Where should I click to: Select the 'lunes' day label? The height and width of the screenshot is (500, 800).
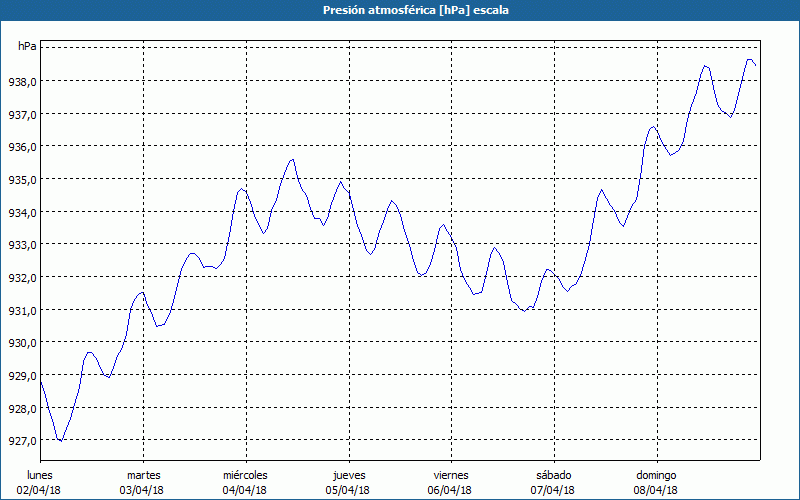pos(40,475)
